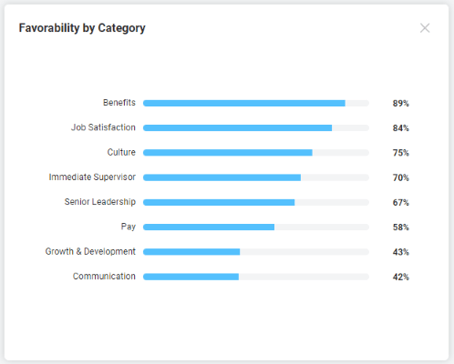Select the Culture category label
This screenshot has width=454, height=364.
(x=121, y=152)
